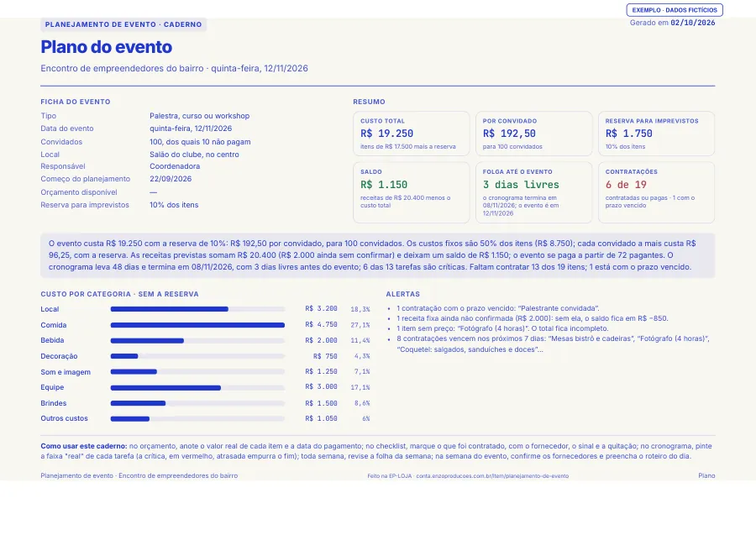Image resolution: width=756 pixels, height=535 pixels.
Task: Click the "FICHA DO EVENTO" section heading
Action: (x=76, y=102)
